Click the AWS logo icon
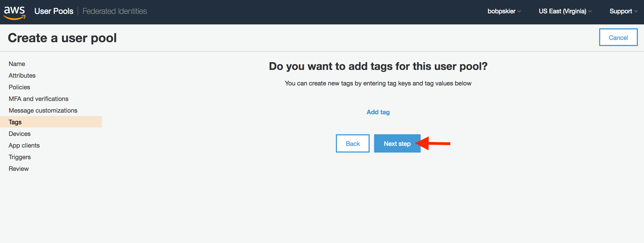Screen dimensions: 644x243 pos(14,12)
